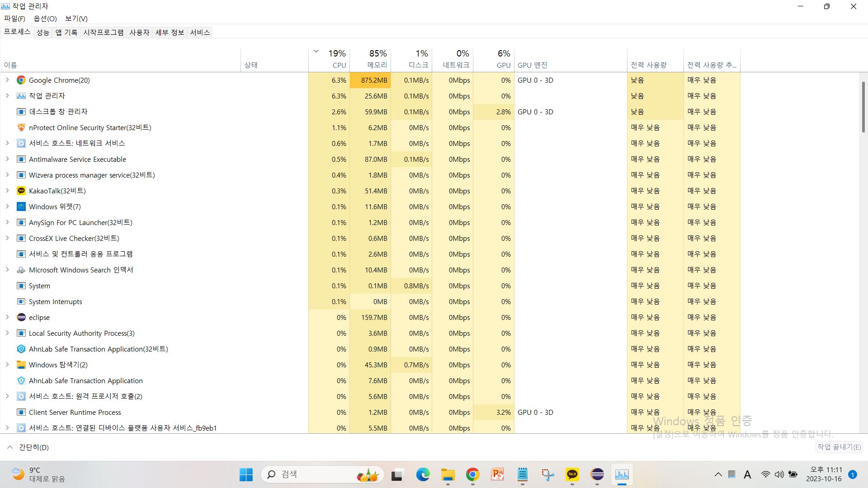Click the Windows 위젯 process icon
The image size is (868, 488).
coord(21,206)
